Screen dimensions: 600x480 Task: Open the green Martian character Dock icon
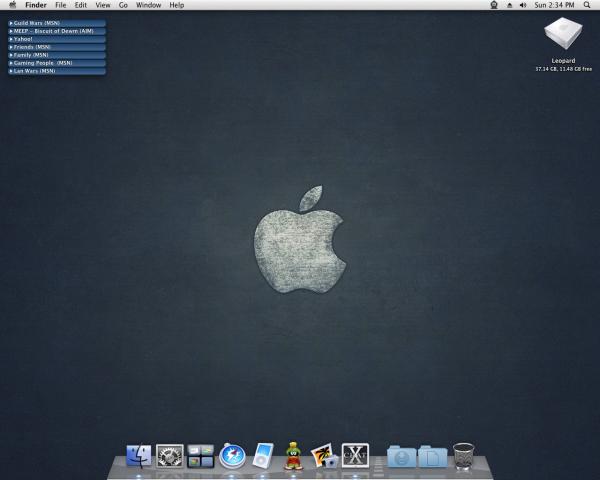coord(293,456)
